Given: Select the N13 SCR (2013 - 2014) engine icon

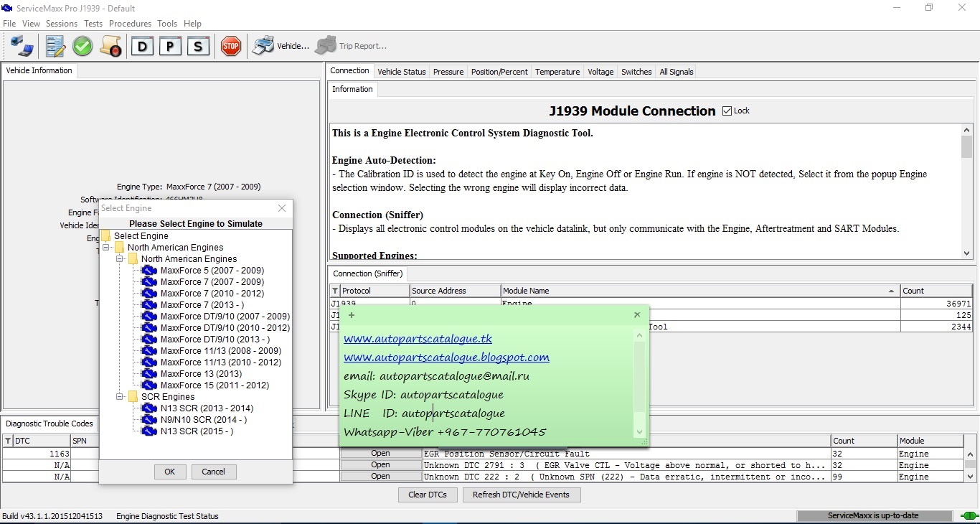Looking at the screenshot, I should click(149, 408).
